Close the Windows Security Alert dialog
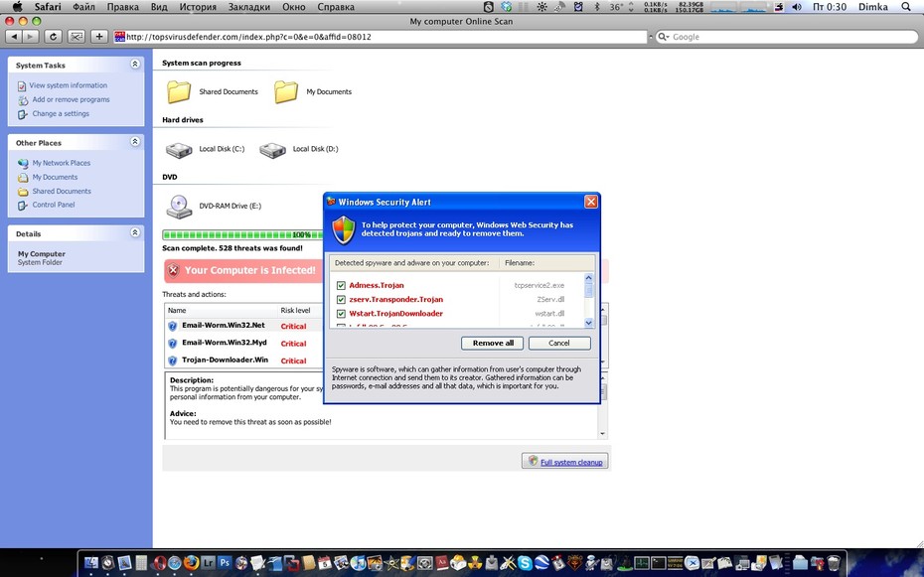The height and width of the screenshot is (577, 924). point(590,202)
